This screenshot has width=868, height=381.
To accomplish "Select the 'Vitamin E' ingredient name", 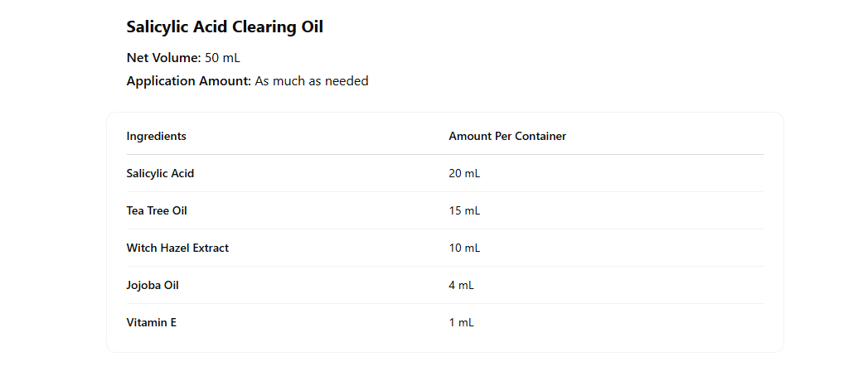I will (151, 323).
